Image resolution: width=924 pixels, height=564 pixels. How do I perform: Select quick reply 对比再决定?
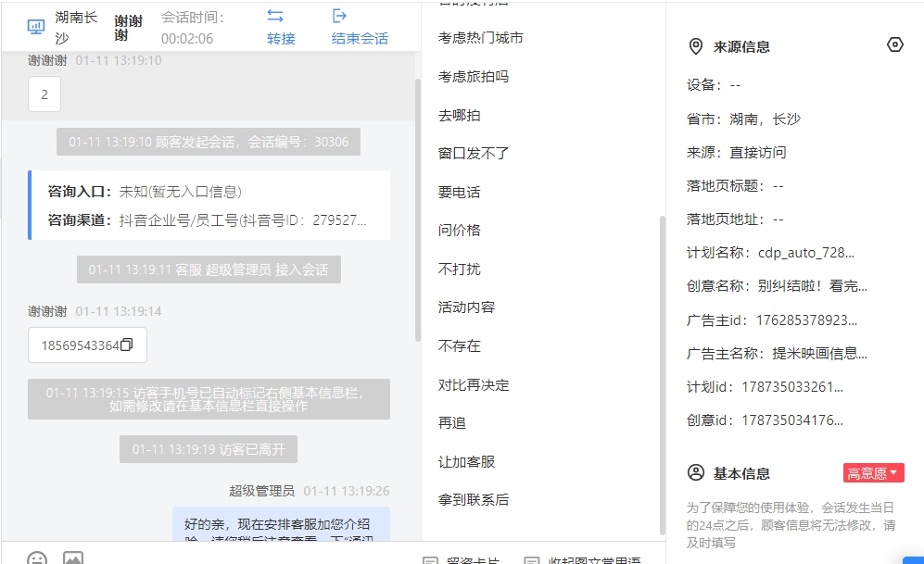click(474, 385)
